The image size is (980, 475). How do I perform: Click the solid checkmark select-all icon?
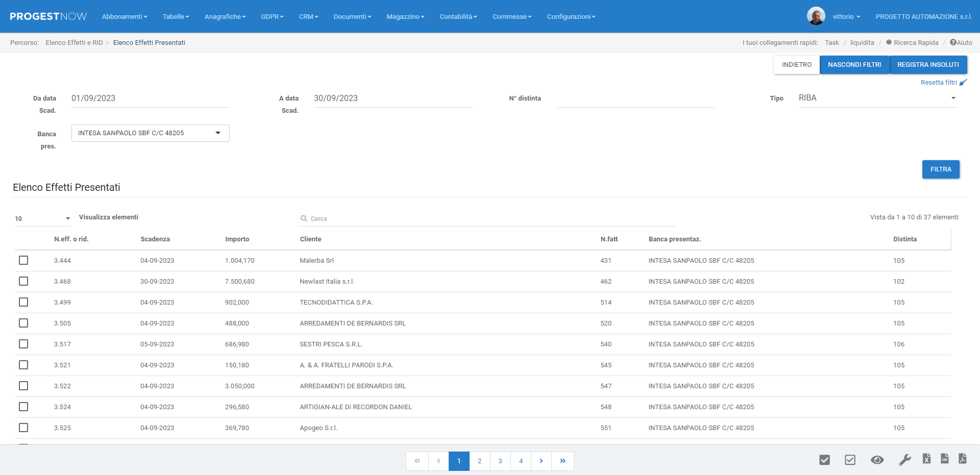tap(824, 460)
